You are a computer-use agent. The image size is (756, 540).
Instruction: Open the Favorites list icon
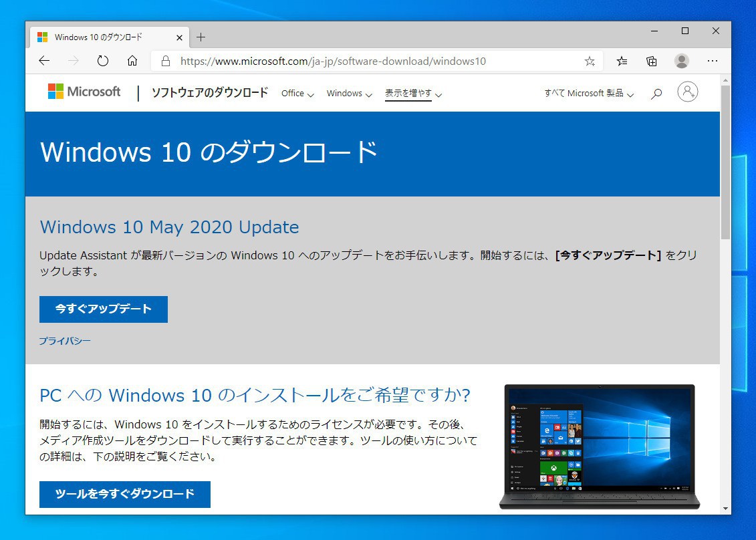[x=622, y=61]
